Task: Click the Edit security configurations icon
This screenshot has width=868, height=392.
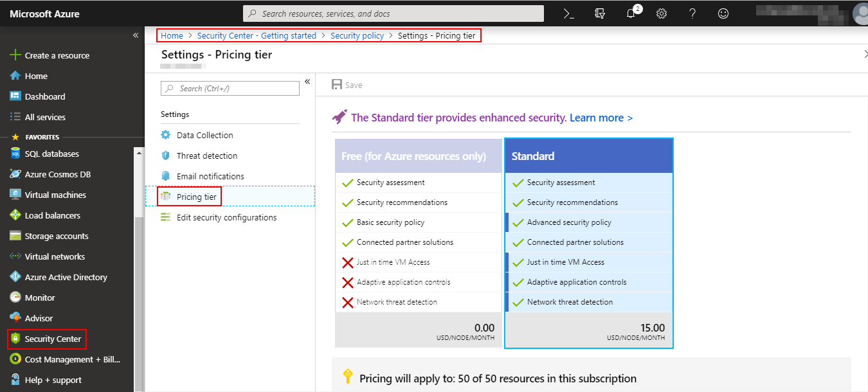Action: click(x=165, y=217)
